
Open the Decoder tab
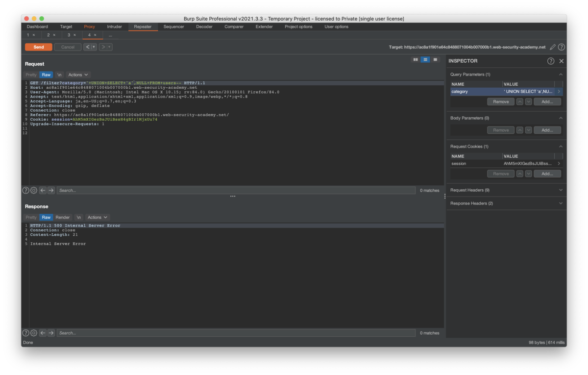pyautogui.click(x=204, y=26)
